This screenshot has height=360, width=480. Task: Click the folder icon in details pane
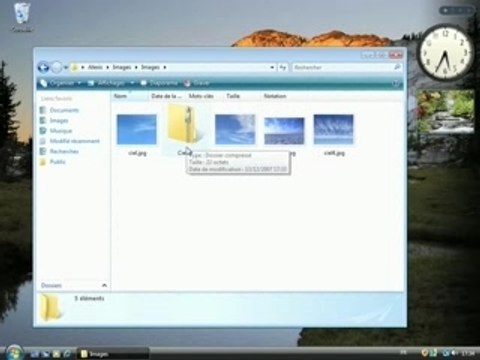(51, 307)
